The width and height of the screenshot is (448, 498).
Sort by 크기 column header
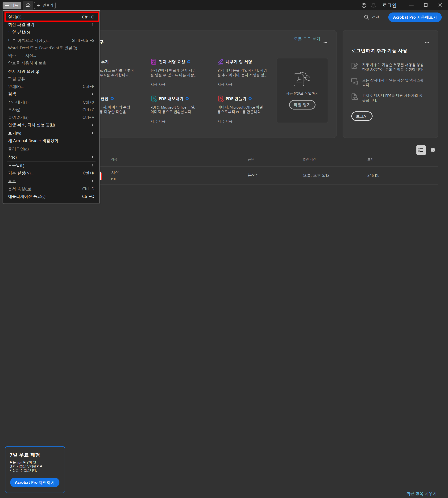pos(370,159)
